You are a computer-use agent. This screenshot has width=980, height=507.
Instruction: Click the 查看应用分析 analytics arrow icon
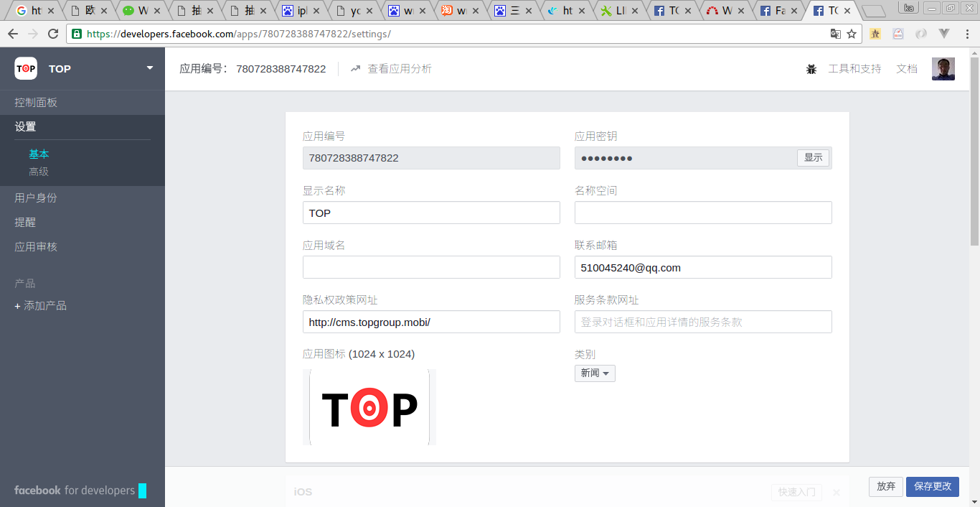pyautogui.click(x=355, y=68)
